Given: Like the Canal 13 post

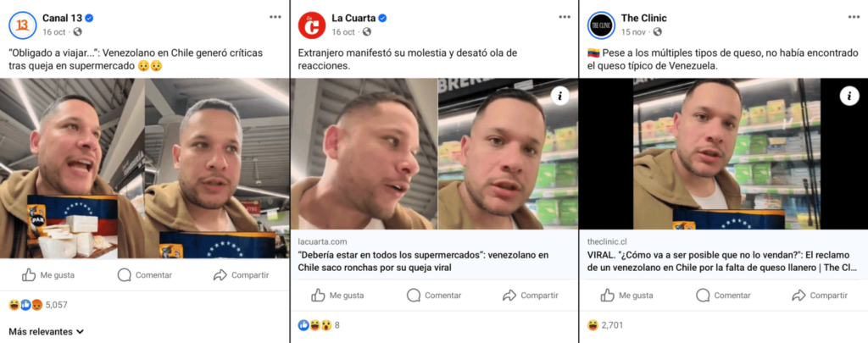Looking at the screenshot, I should (48, 275).
